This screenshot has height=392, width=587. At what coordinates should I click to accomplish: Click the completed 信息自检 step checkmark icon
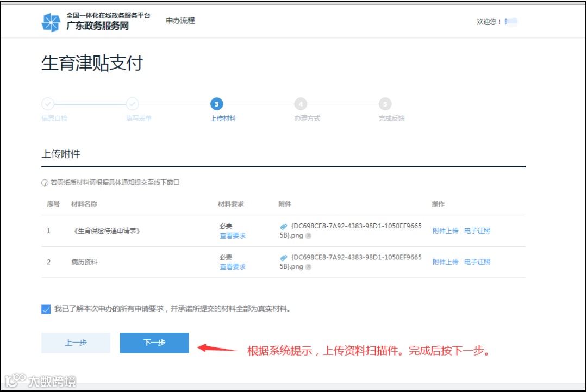[x=47, y=104]
